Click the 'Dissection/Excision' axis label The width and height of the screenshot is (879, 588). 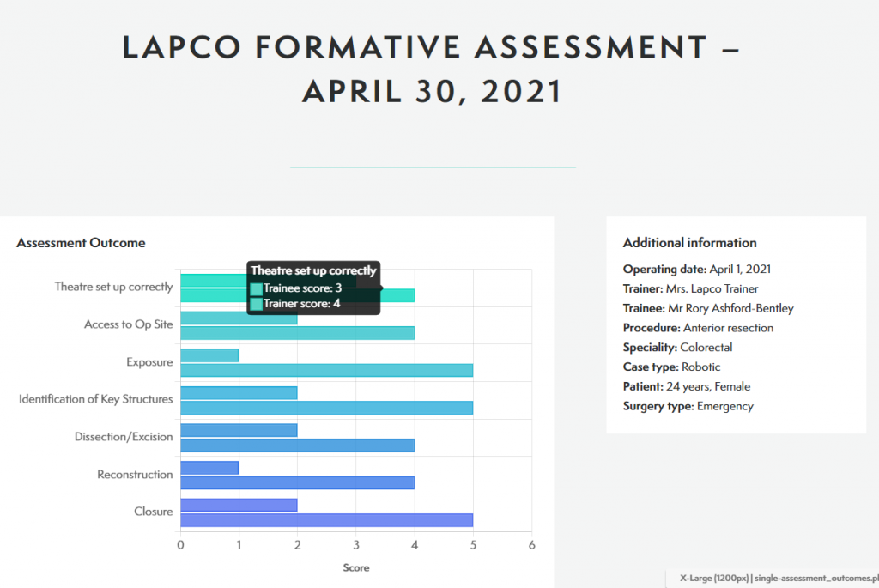[124, 437]
